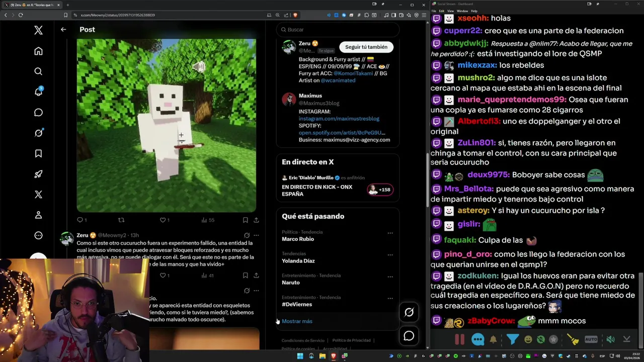Open the rocket icon in X sidebar
This screenshot has width=644, height=362.
38,174
